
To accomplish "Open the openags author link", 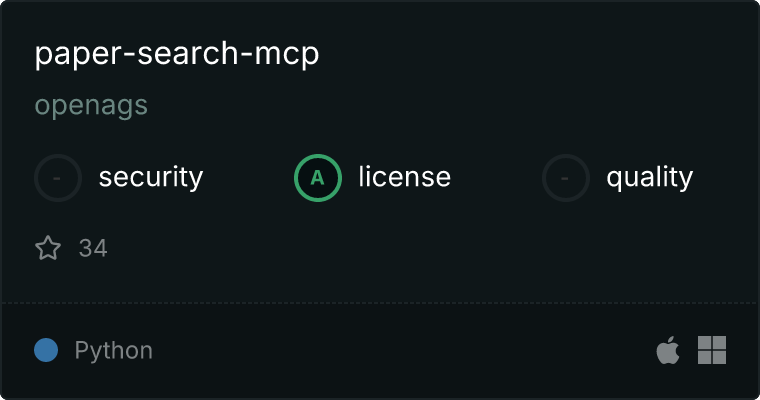I will tap(91, 105).
